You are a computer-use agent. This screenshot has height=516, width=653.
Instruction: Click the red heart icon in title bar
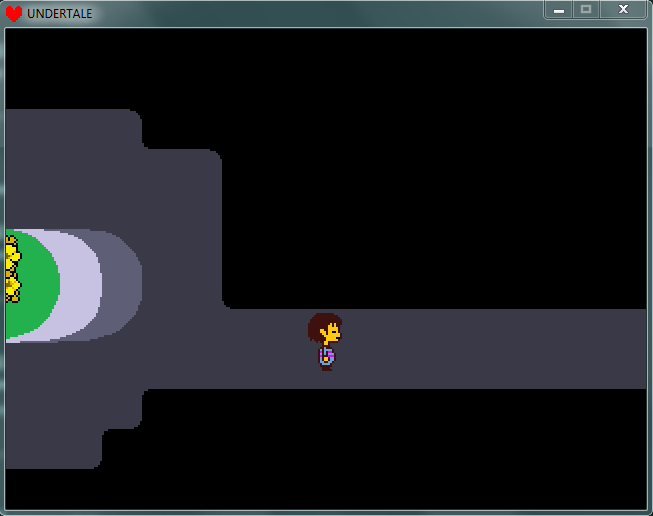tap(14, 14)
